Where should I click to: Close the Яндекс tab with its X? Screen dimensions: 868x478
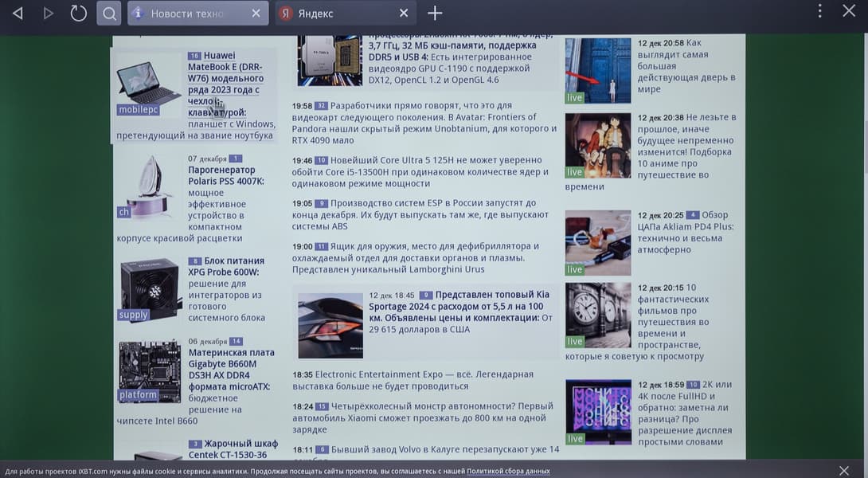point(404,13)
